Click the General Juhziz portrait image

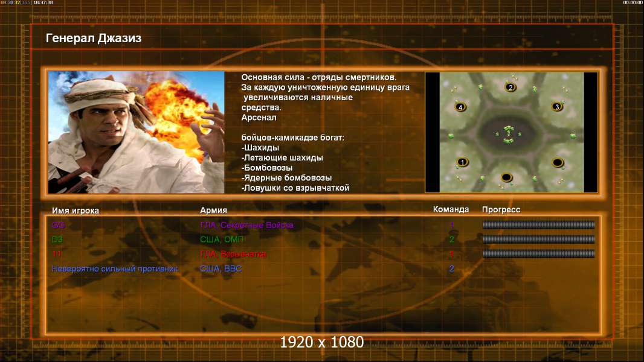click(137, 132)
